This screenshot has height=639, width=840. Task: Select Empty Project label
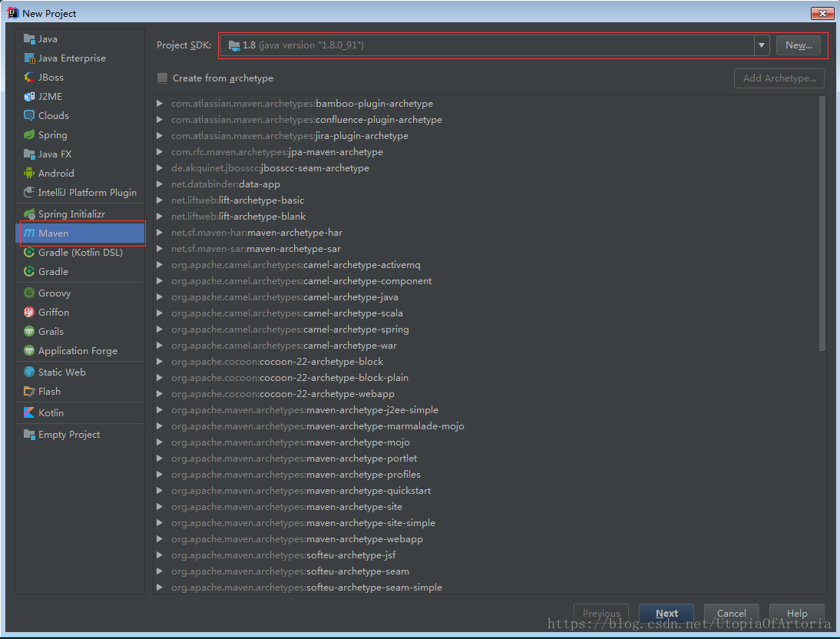coord(69,435)
